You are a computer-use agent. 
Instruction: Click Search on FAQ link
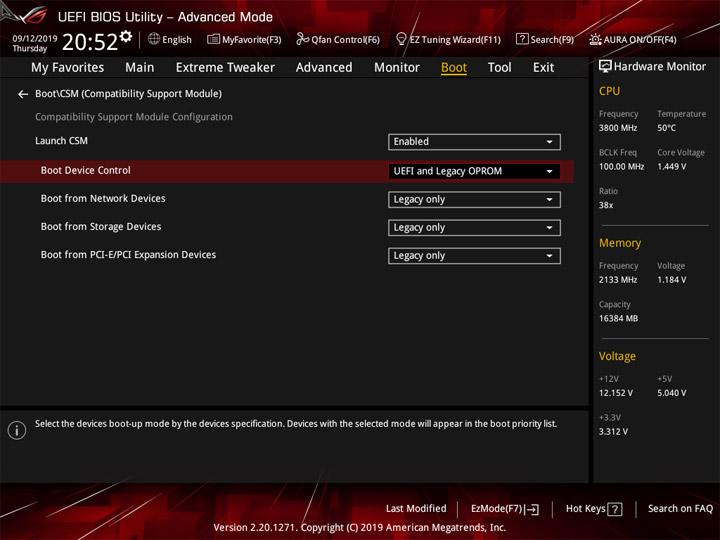681,509
